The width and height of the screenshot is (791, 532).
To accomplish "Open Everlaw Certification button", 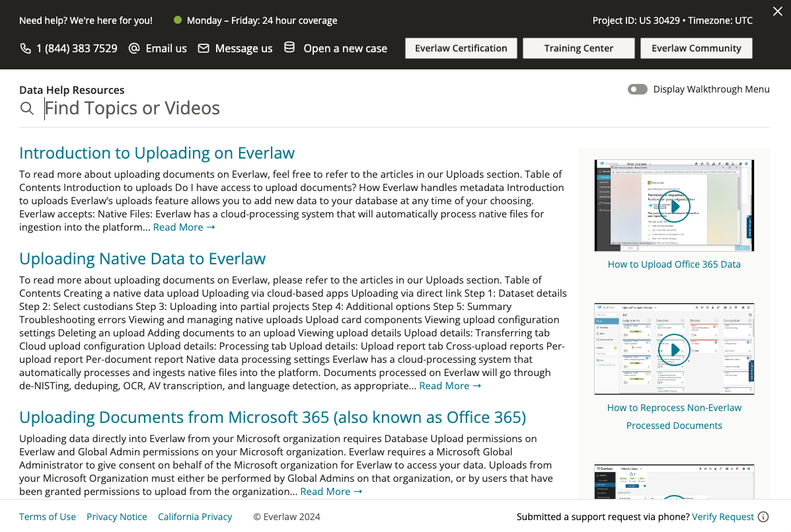I will pyautogui.click(x=461, y=48).
